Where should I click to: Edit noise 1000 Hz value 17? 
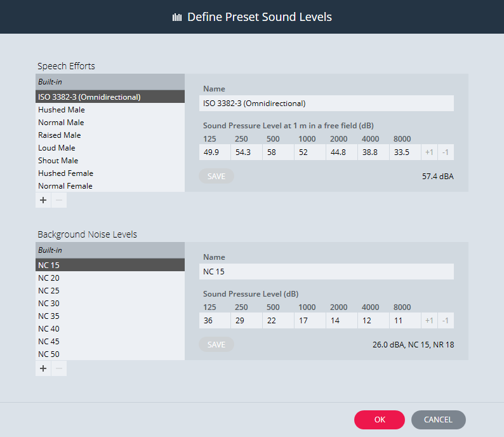click(x=310, y=320)
